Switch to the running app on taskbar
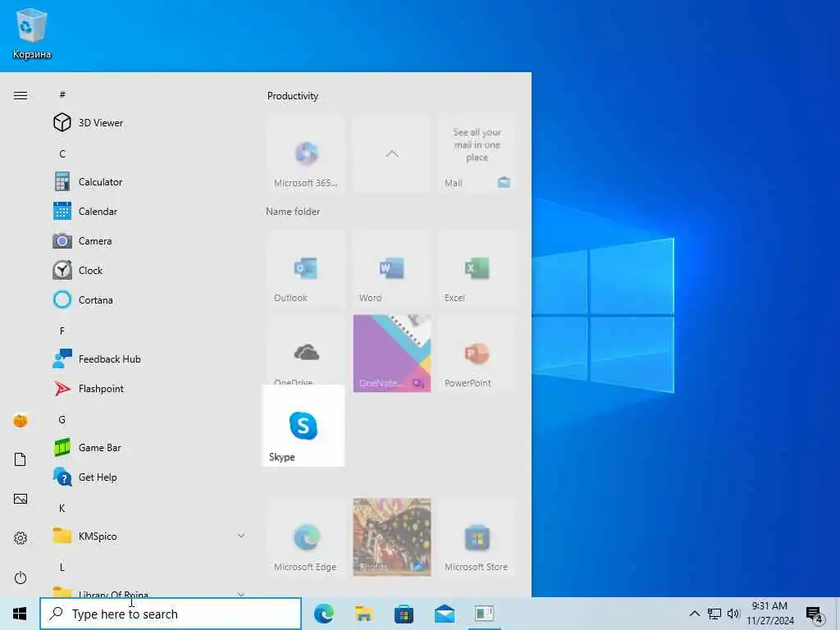This screenshot has width=840, height=630. click(x=484, y=614)
